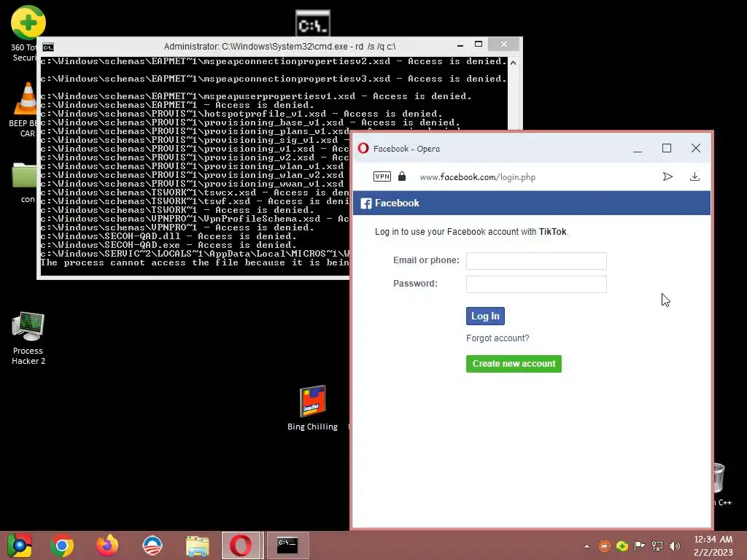
Task: Open Google Chrome from the taskbar
Action: pyautogui.click(x=62, y=545)
